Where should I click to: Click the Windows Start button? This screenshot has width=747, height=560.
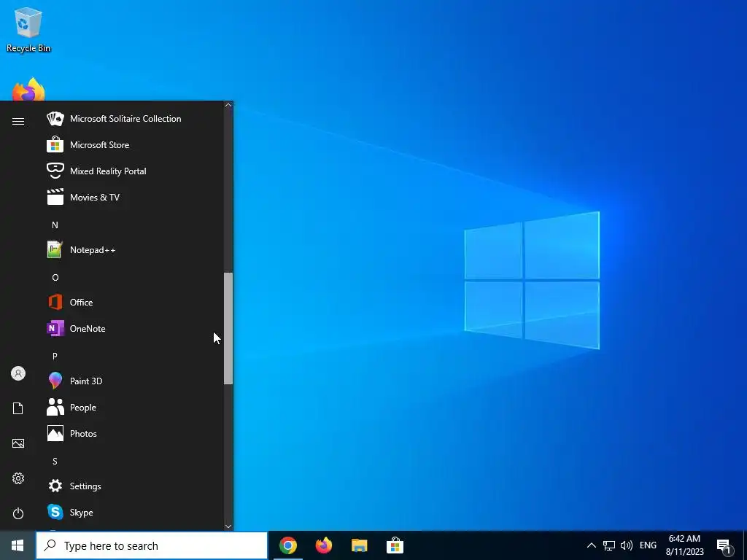pos(18,545)
